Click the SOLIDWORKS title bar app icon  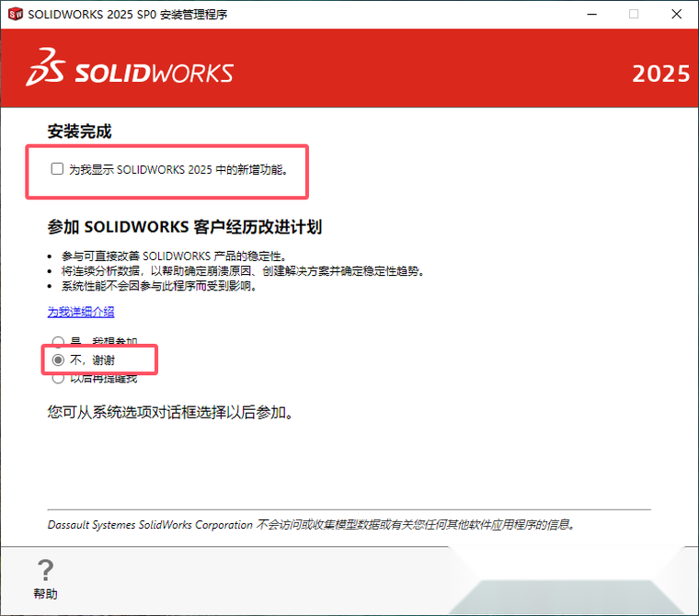tap(15, 14)
